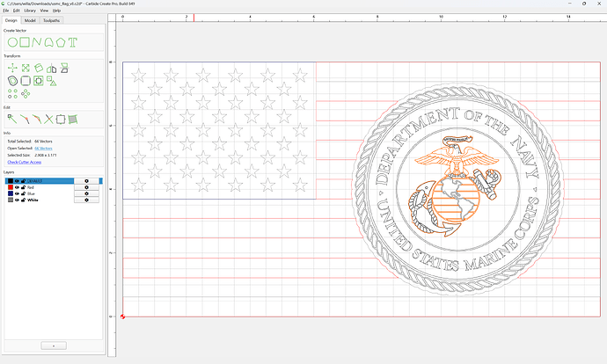Activate the Resize/Scale tool
Image resolution: width=607 pixels, height=364 pixels.
click(x=26, y=69)
